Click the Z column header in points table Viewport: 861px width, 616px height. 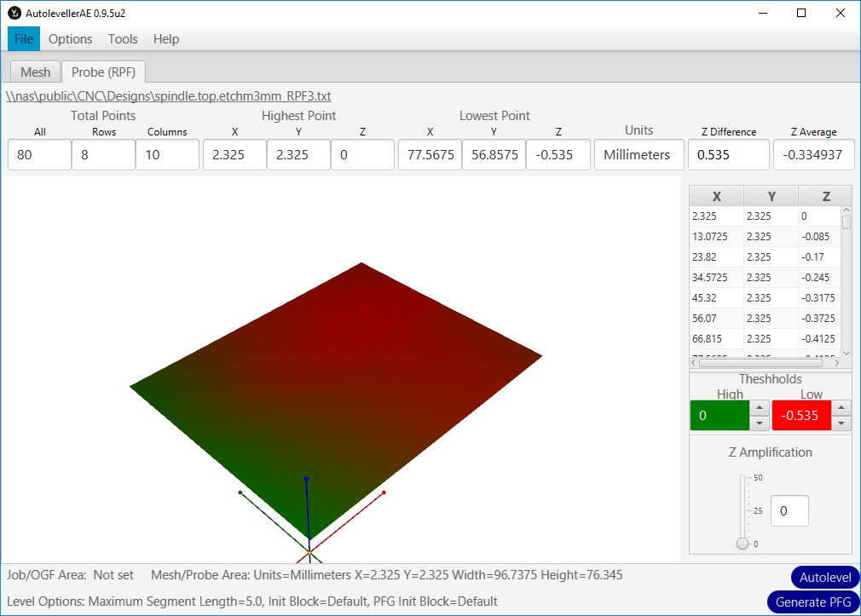coord(825,196)
